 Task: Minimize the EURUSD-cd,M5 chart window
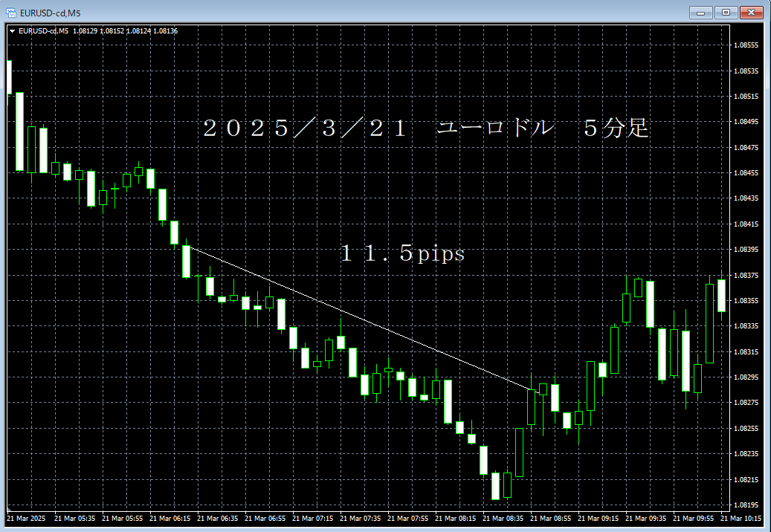(700, 13)
